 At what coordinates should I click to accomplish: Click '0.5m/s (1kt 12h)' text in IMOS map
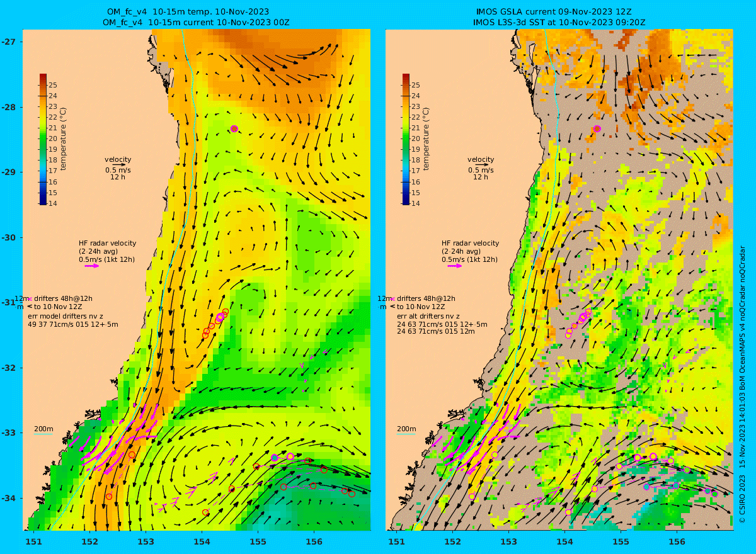coord(470,259)
